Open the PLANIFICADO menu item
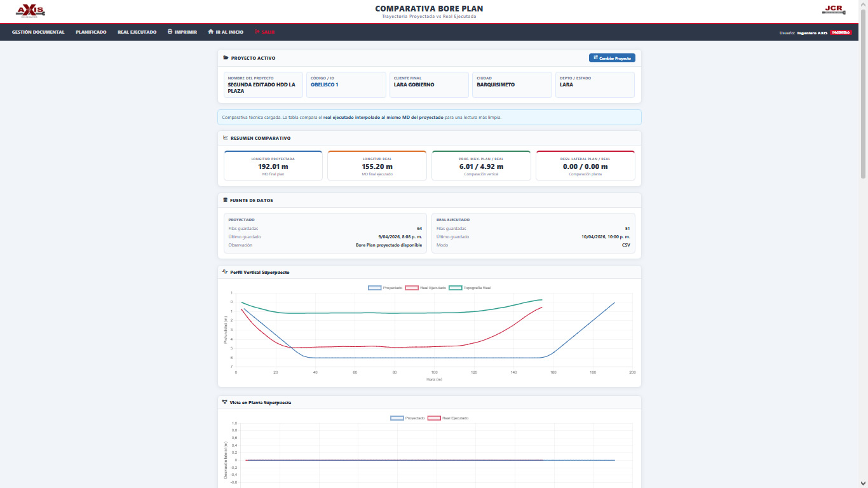 [91, 32]
